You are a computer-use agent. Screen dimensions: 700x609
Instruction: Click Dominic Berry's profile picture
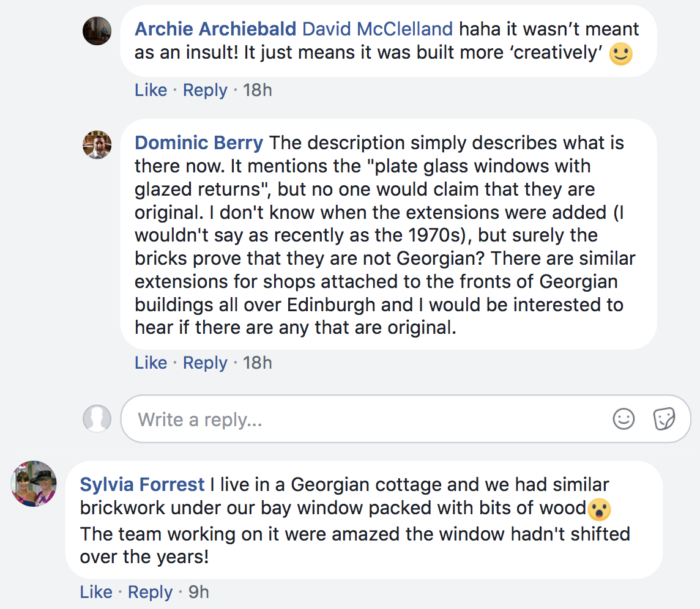click(97, 145)
